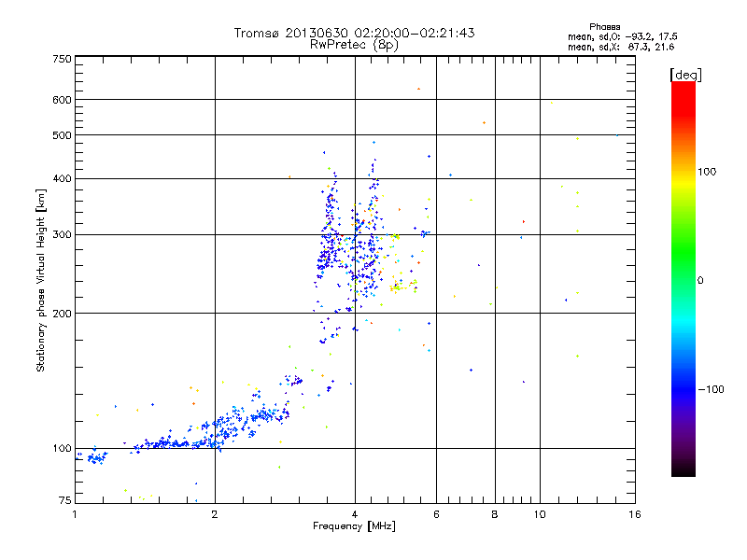Click the '[deg]' colorbar unit label
Screen dimensions: 747x560
click(685, 75)
